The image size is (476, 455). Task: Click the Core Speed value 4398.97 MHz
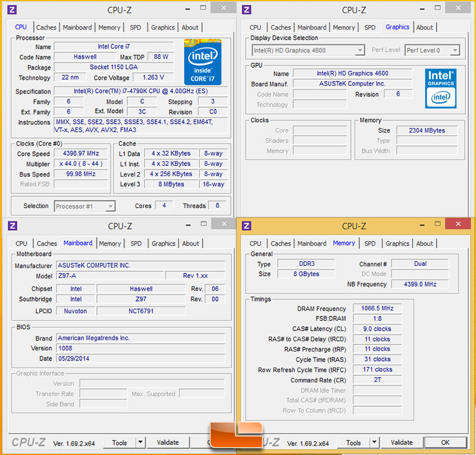coord(81,153)
